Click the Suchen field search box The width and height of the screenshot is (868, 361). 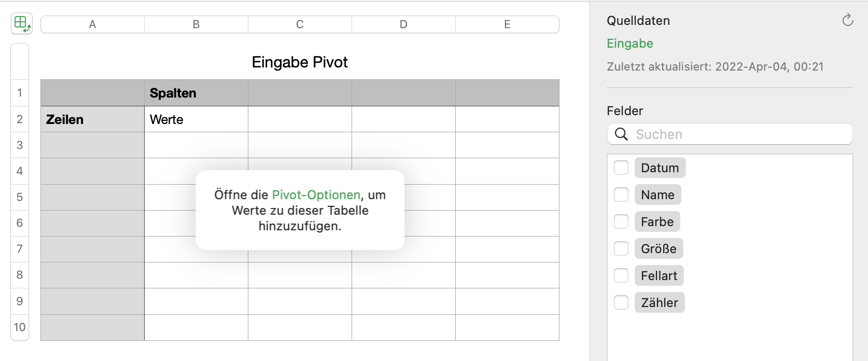point(736,134)
